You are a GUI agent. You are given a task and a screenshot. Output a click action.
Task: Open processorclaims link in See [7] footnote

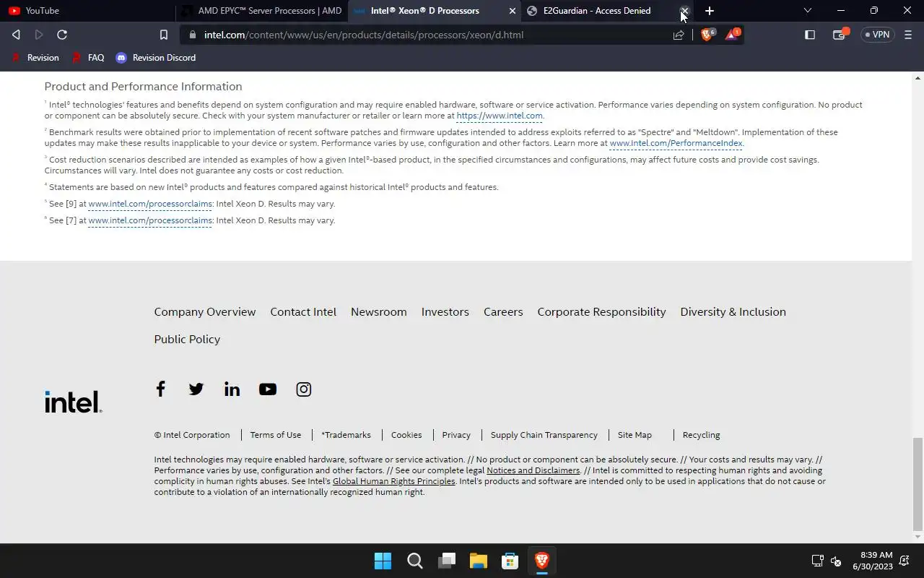150,220
